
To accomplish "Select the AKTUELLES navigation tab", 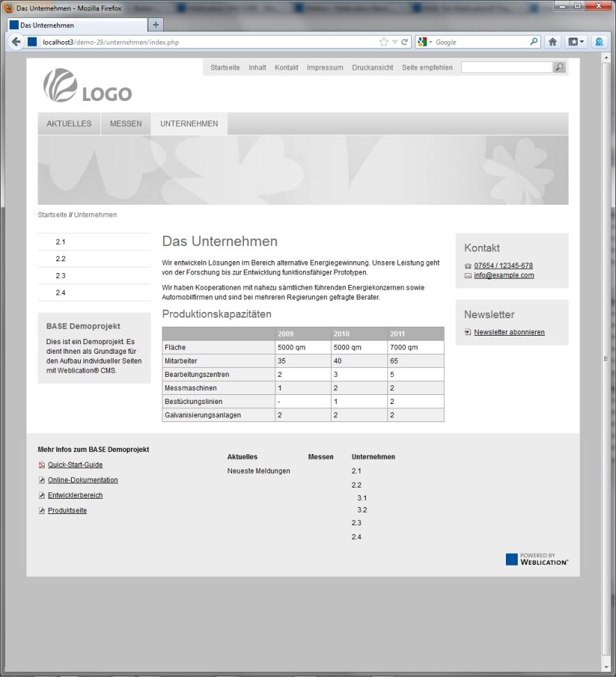I will tap(68, 123).
